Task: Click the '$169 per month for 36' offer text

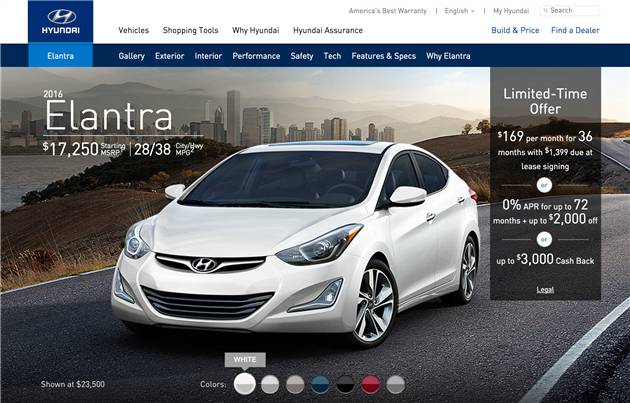Action: tap(545, 137)
